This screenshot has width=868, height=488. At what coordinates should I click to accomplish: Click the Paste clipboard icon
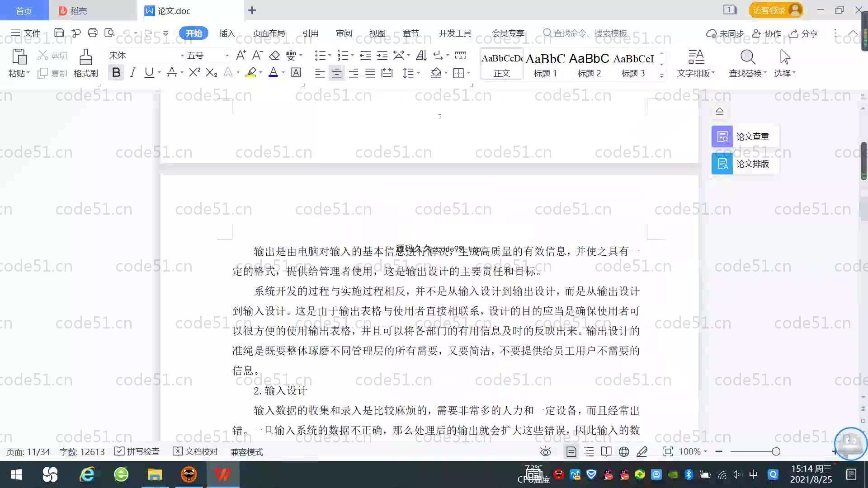click(x=19, y=57)
